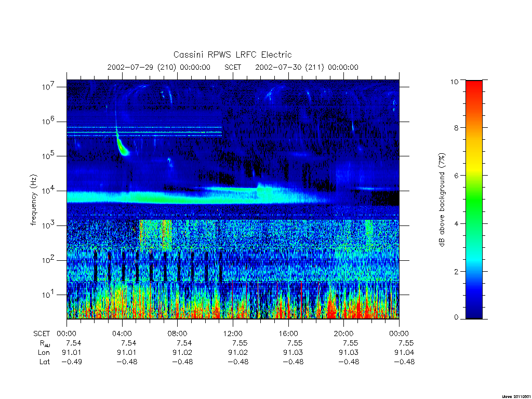Click the latitude value '-0.49'

[x=72, y=362]
